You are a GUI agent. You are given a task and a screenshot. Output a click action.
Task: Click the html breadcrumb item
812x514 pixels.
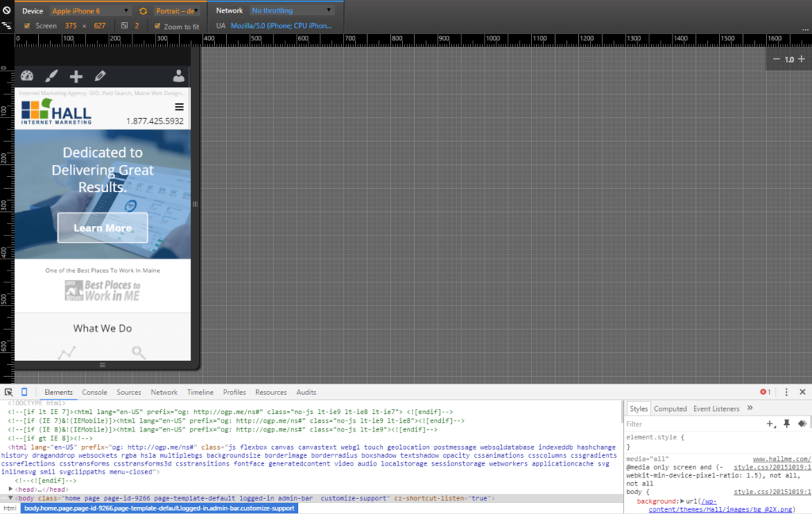coord(10,508)
